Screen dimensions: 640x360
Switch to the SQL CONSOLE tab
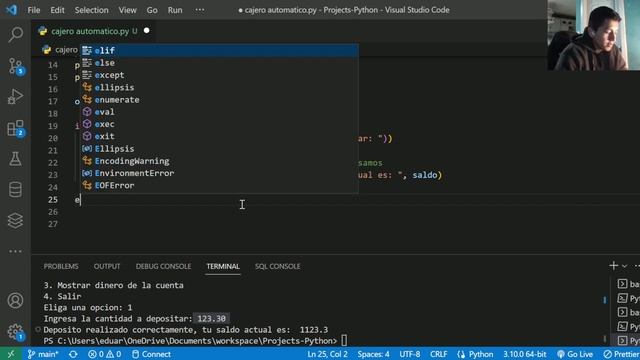pyautogui.click(x=278, y=266)
